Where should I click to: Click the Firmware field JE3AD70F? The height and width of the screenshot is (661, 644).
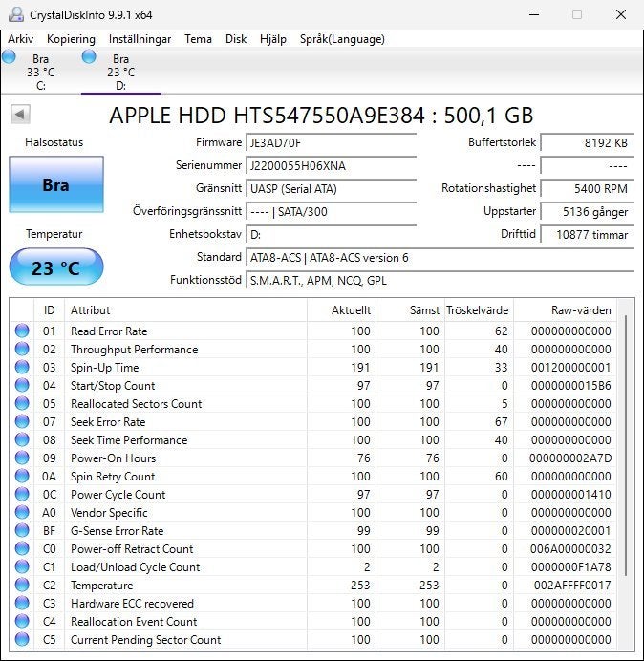331,143
